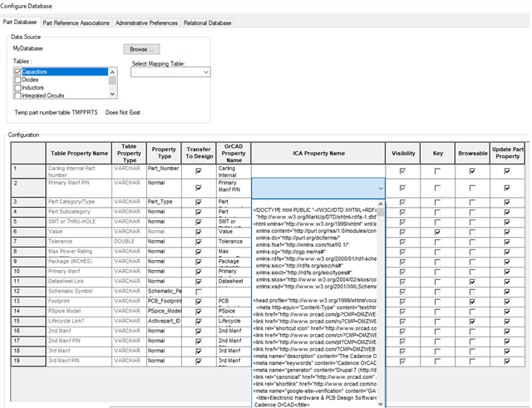This screenshot has height=408, width=532.
Task: Toggle Update Part Property for Tolerance row
Action: pyautogui.click(x=506, y=242)
